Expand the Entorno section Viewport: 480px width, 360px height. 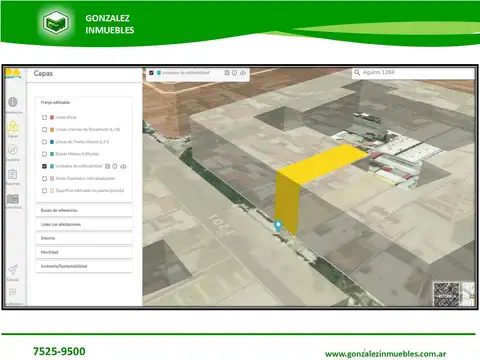point(84,238)
